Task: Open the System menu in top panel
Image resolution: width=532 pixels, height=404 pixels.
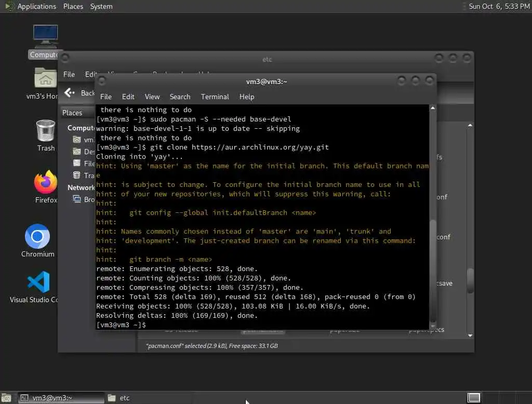Action: pos(101,6)
